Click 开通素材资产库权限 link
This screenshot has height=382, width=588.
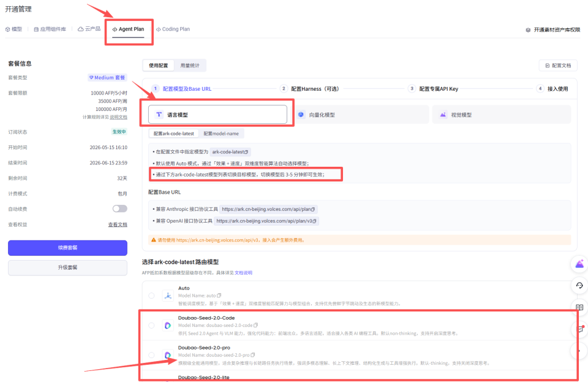click(x=557, y=29)
